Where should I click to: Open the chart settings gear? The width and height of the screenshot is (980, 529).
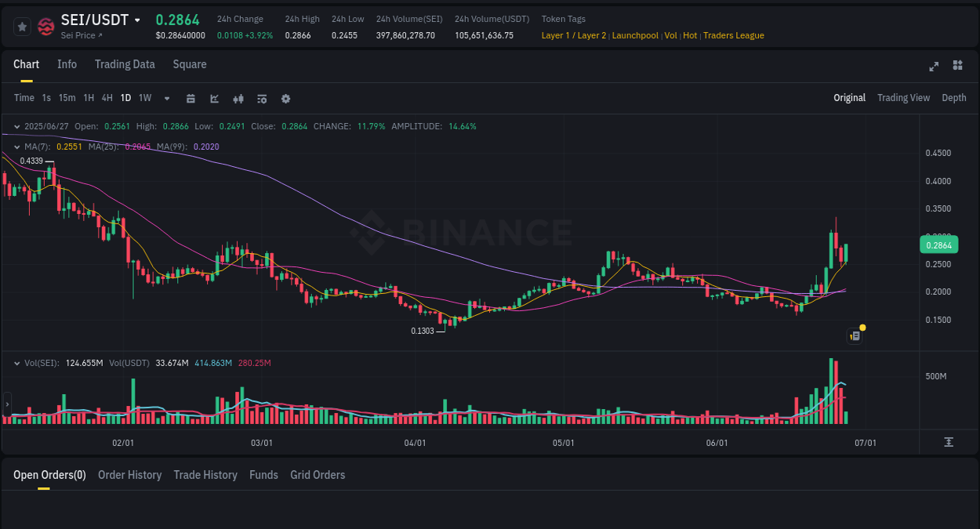pos(285,98)
